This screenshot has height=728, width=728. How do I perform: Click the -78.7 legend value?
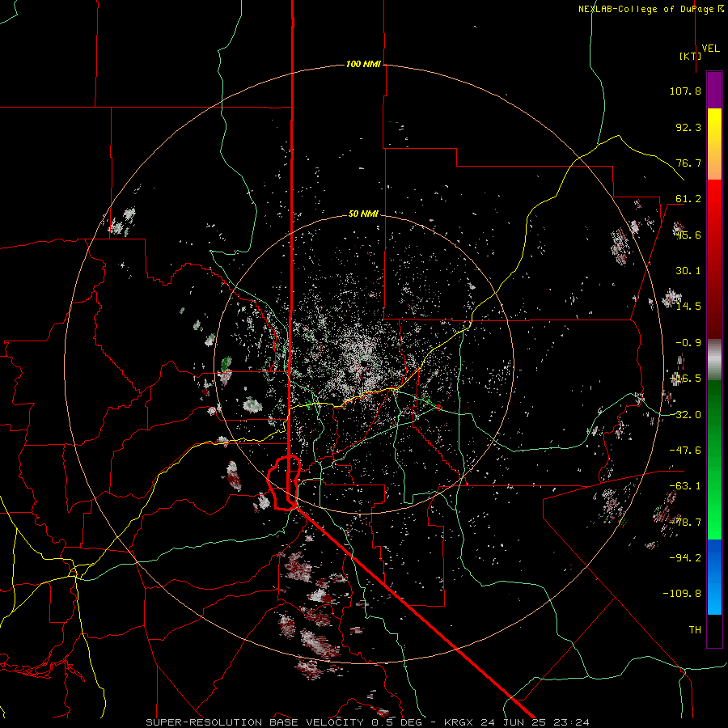tap(685, 523)
